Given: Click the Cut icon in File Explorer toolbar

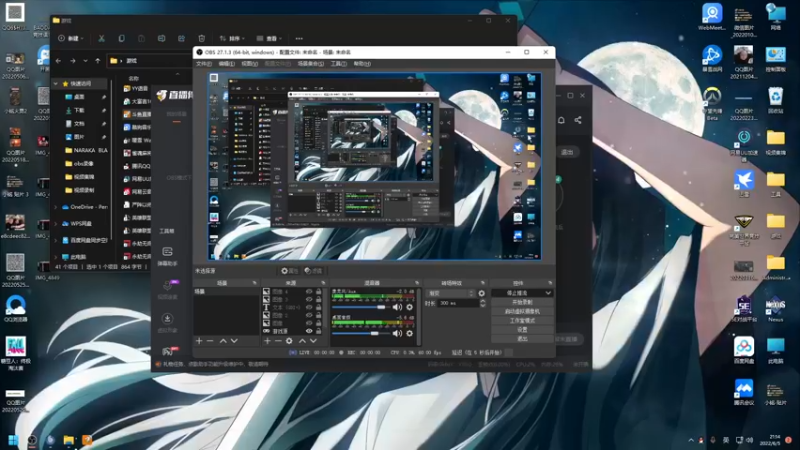Looking at the screenshot, I should (102, 38).
